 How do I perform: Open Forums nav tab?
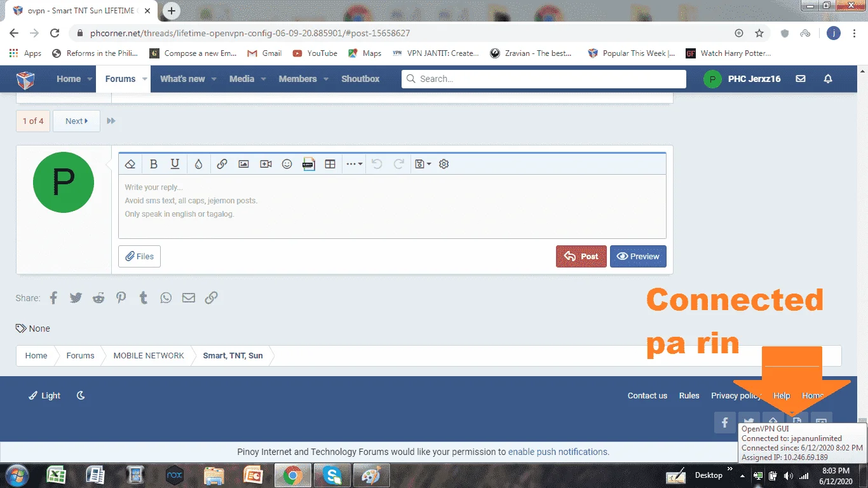pos(120,79)
